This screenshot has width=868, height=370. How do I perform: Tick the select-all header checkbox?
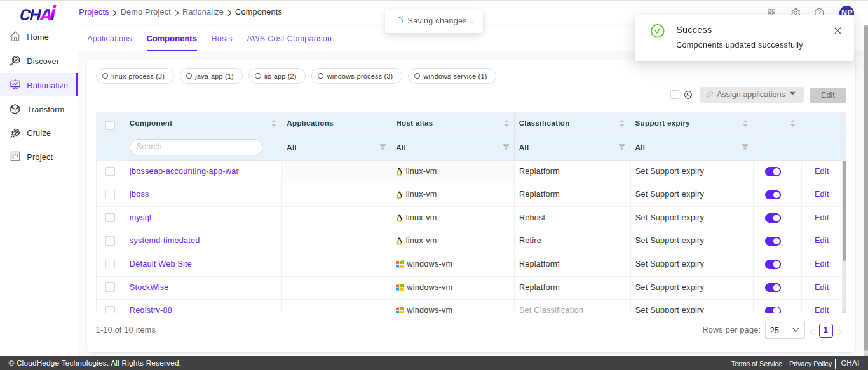111,125
